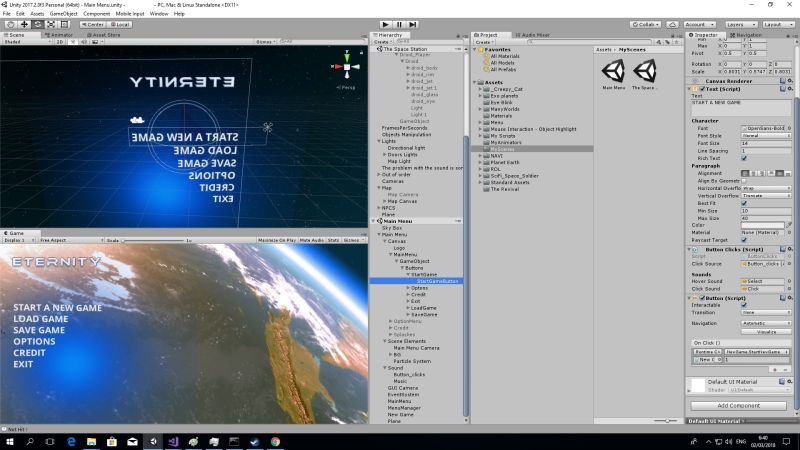This screenshot has height=450, width=800.
Task: Select the Move tool in toolbar
Action: pos(24,24)
